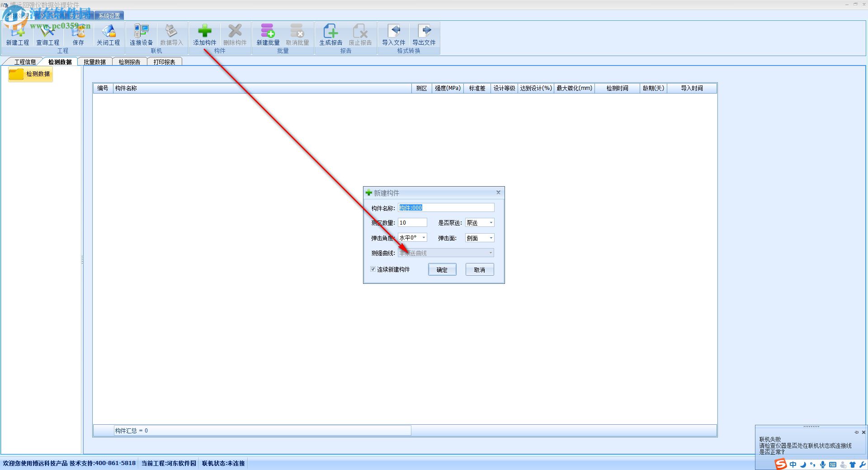Image resolution: width=868 pixels, height=470 pixels.
Task: Click the 取消批量 cancel batch icon
Action: (x=297, y=35)
